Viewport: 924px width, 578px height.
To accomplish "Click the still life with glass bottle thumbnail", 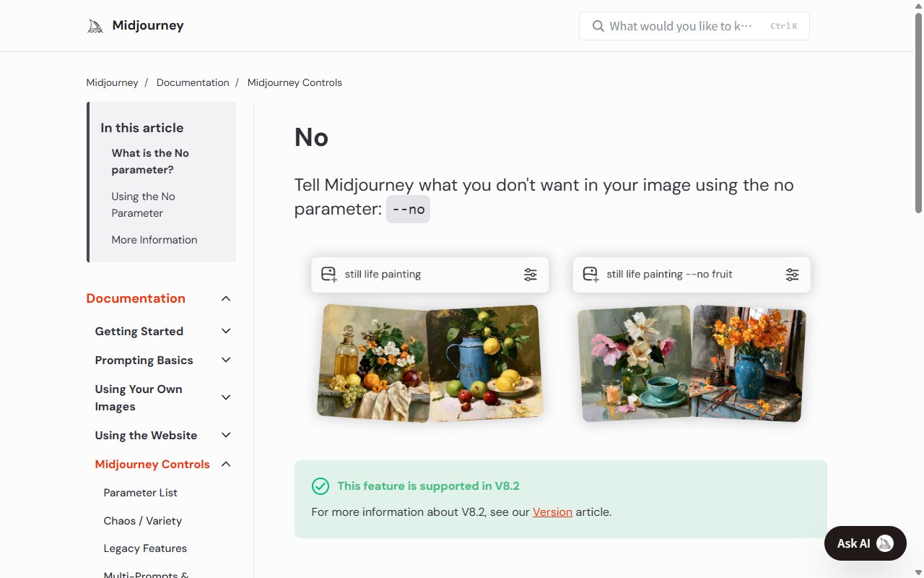I will coord(373,363).
